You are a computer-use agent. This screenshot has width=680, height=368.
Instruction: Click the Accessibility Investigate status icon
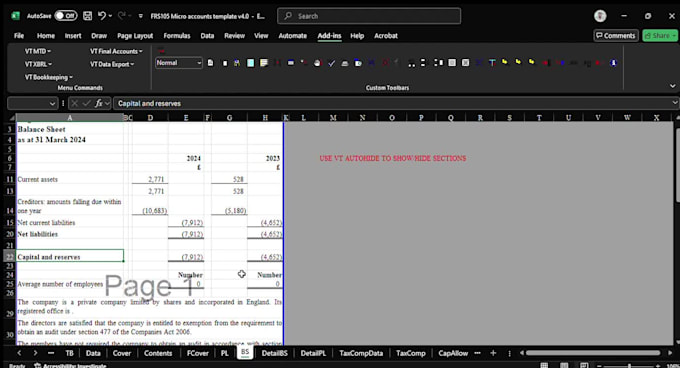(37, 365)
